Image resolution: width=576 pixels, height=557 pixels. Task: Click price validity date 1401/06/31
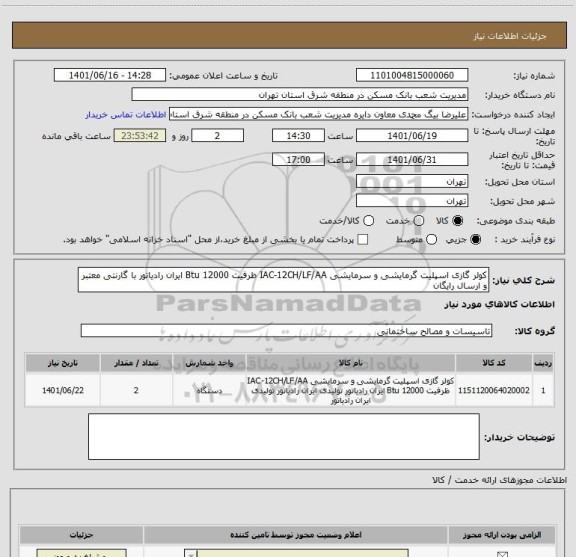[x=412, y=159]
